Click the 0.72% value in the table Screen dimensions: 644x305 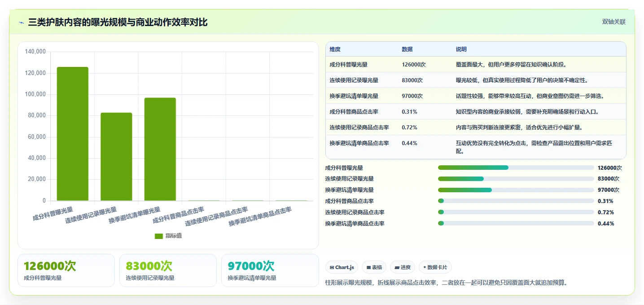click(x=409, y=128)
